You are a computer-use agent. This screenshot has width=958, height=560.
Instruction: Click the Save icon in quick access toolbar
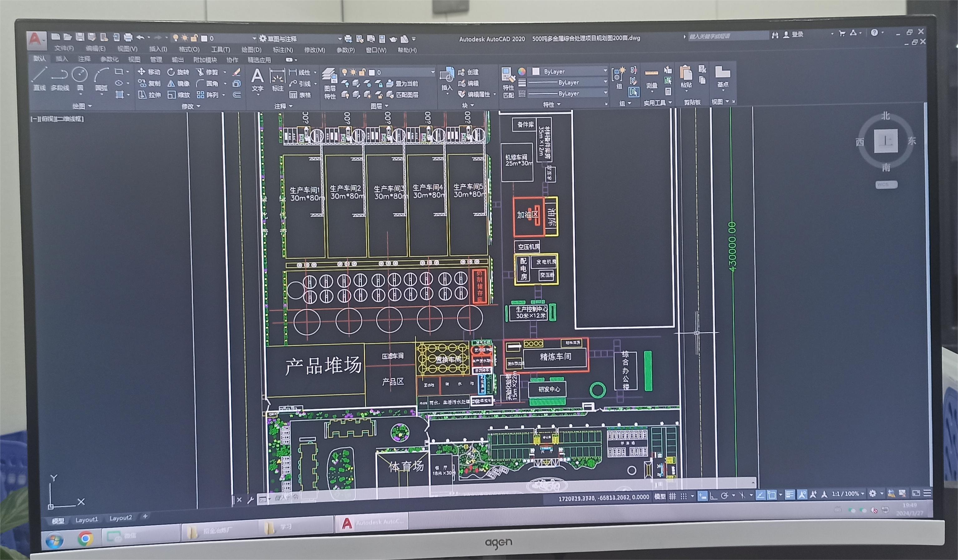tap(80, 37)
